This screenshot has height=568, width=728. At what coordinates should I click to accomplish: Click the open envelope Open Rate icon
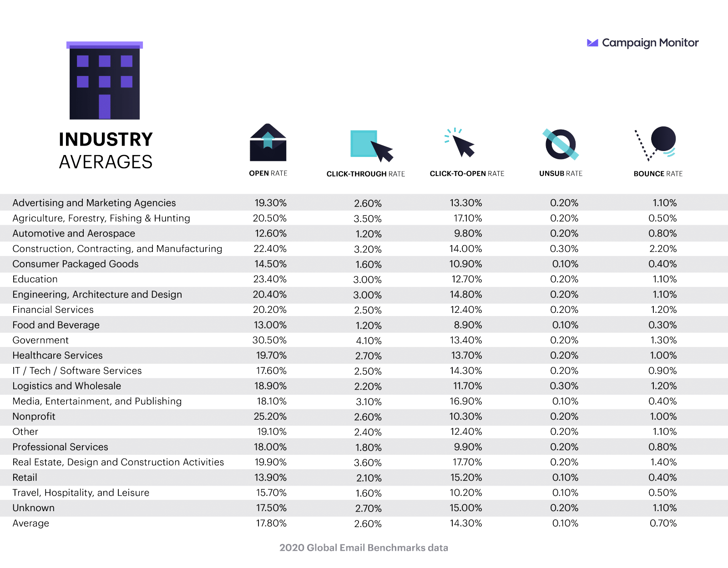click(268, 142)
